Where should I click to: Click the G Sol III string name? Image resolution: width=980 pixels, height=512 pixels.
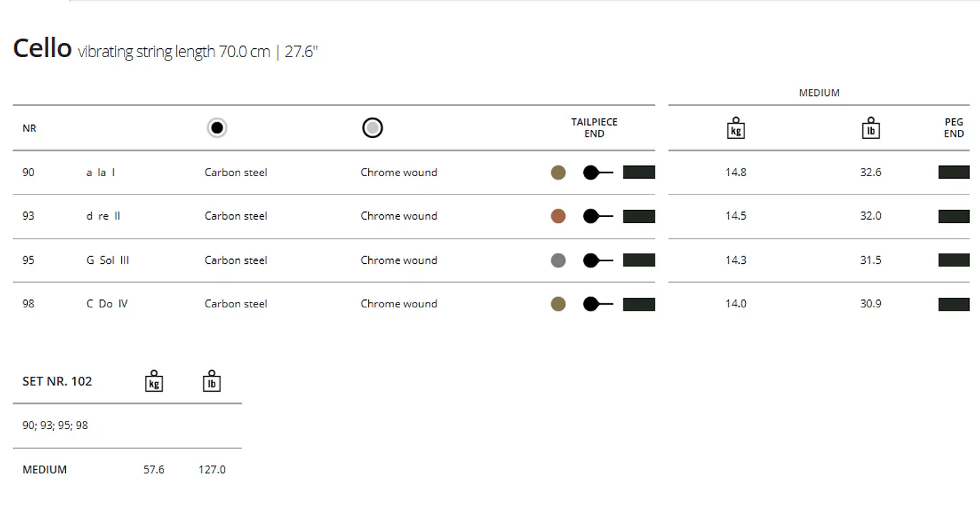[x=108, y=260]
